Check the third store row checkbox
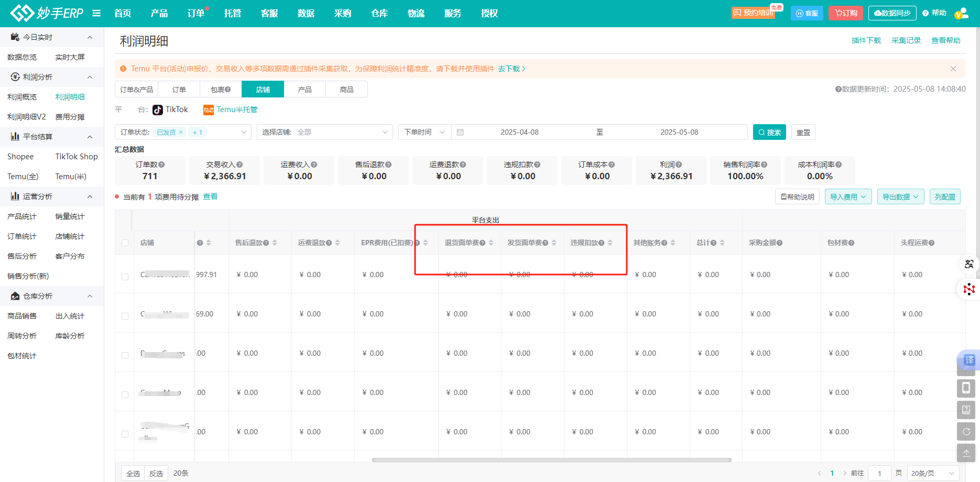Viewport: 980px width, 482px height. pos(125,355)
